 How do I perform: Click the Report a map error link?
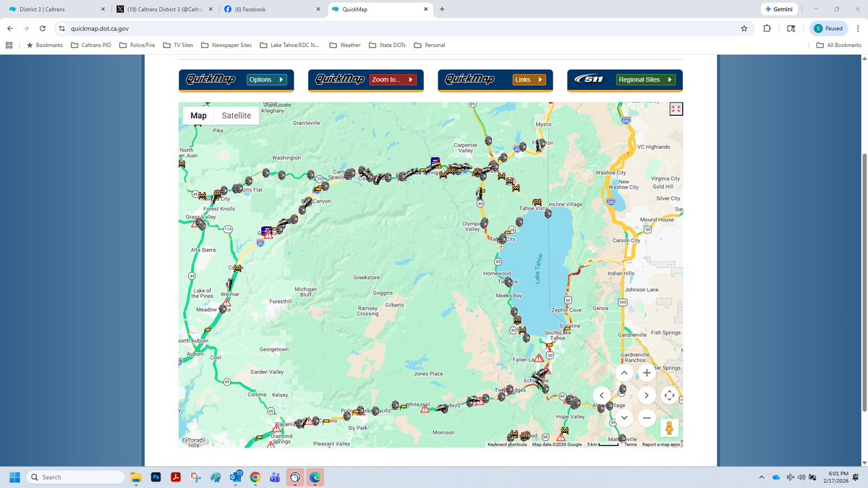(x=661, y=445)
